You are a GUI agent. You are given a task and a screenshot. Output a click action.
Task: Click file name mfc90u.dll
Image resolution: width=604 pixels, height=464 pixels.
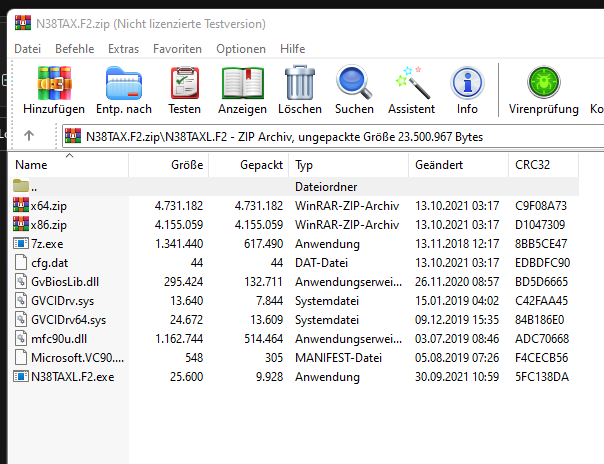coord(59,339)
